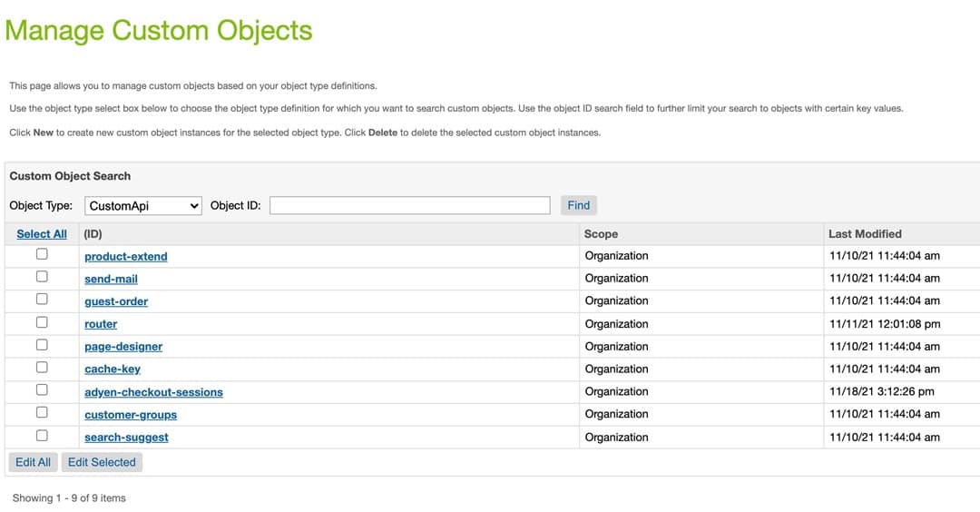The height and width of the screenshot is (512, 980).
Task: Check the product-extend row checkbox
Action: point(42,255)
